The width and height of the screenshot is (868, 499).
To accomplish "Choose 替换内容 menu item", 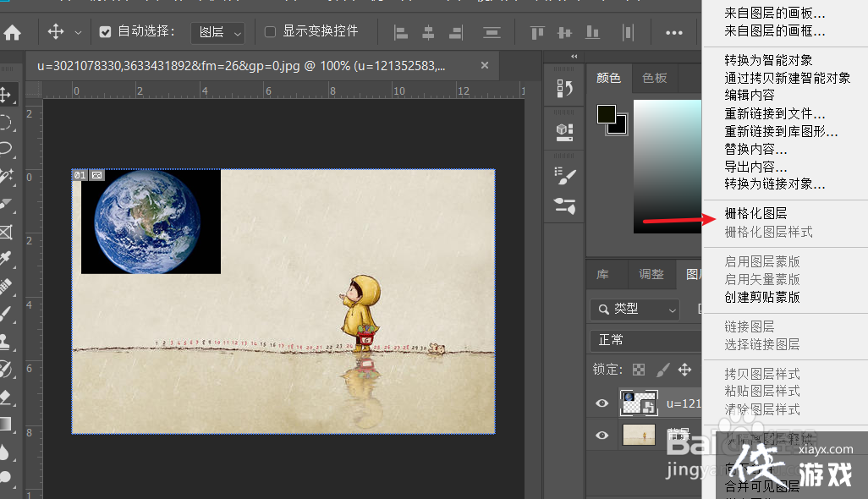I will click(755, 150).
